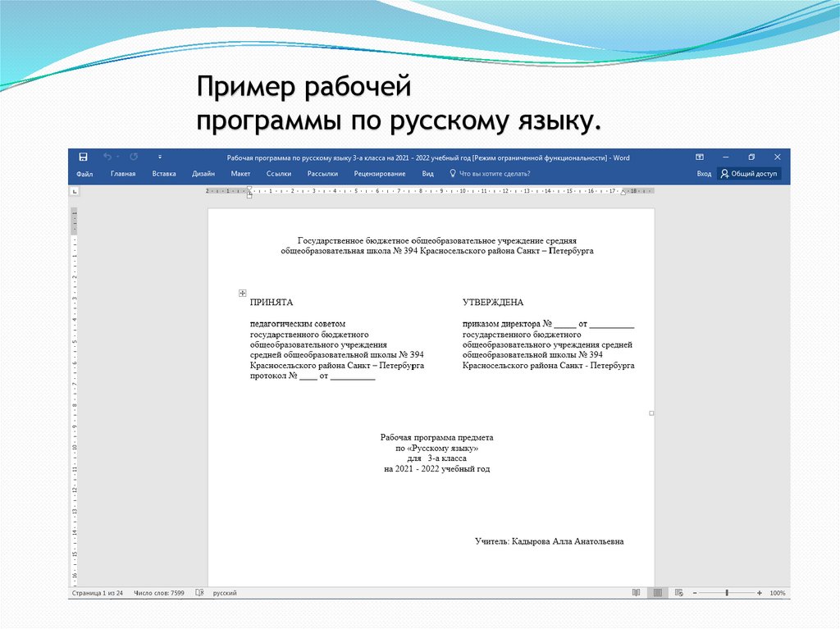Open the Рецензирование ribbon tab
This screenshot has width=840, height=629.
(380, 174)
